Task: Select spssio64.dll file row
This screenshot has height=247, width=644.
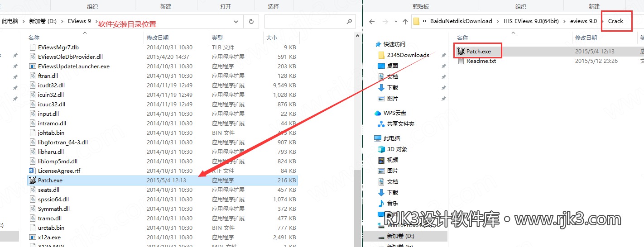Action: [x=163, y=199]
